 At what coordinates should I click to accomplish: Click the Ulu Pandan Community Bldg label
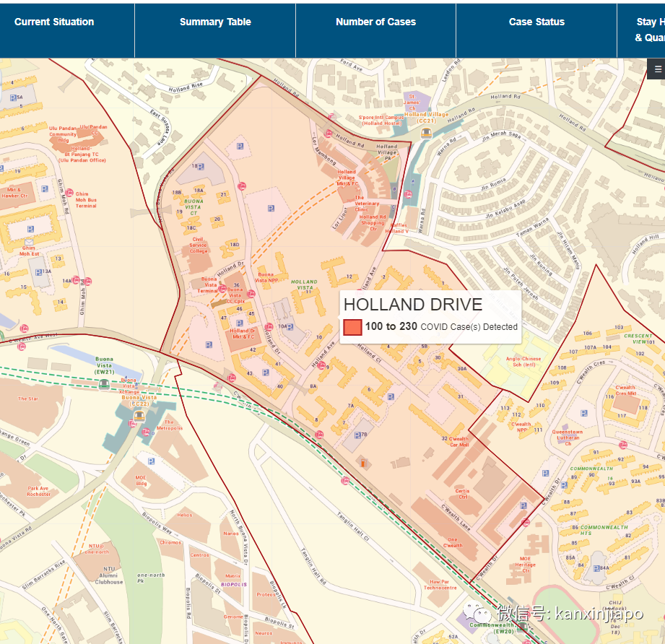[x=63, y=134]
